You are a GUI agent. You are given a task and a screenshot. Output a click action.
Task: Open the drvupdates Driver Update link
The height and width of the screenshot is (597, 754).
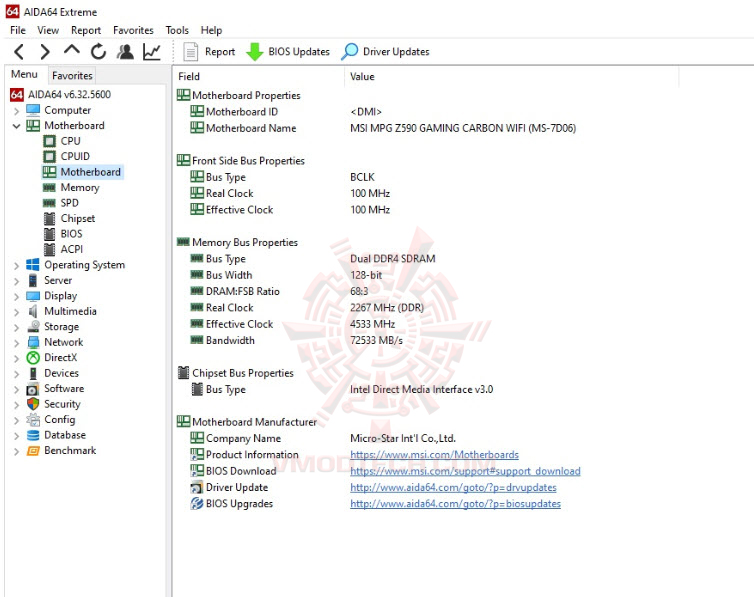click(x=453, y=487)
